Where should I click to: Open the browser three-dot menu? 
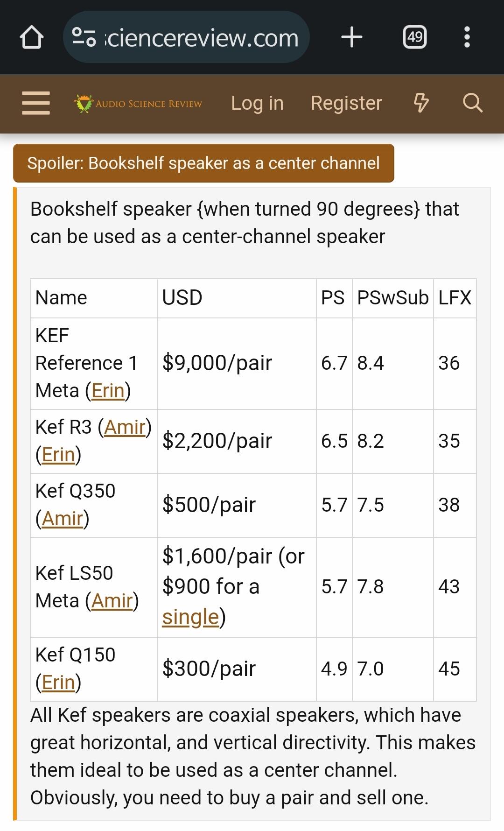pos(467,37)
